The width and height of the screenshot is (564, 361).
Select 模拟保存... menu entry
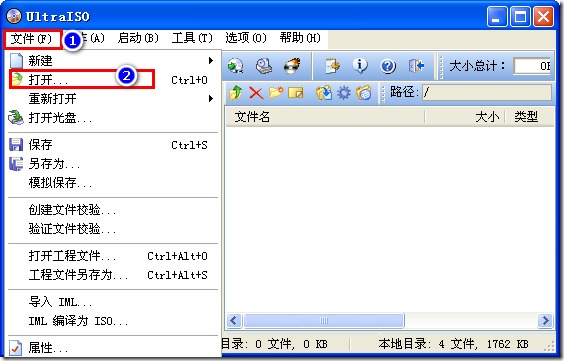click(113, 183)
